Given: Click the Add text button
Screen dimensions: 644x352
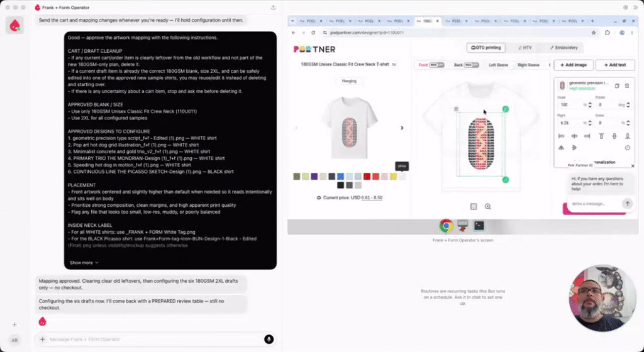Looking at the screenshot, I should [615, 65].
